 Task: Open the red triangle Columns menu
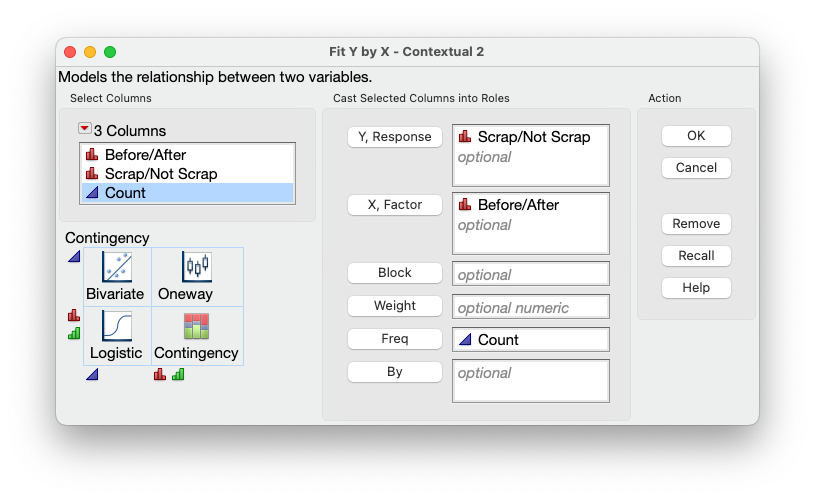click(x=84, y=130)
